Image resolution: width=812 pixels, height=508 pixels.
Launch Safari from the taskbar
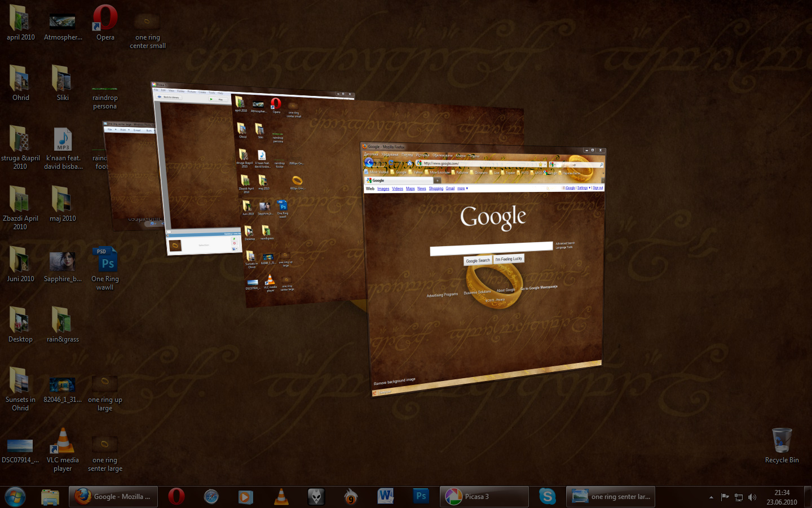tap(211, 497)
